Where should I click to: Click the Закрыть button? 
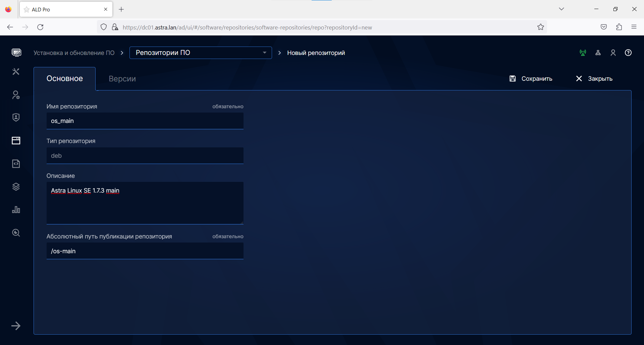coord(594,79)
